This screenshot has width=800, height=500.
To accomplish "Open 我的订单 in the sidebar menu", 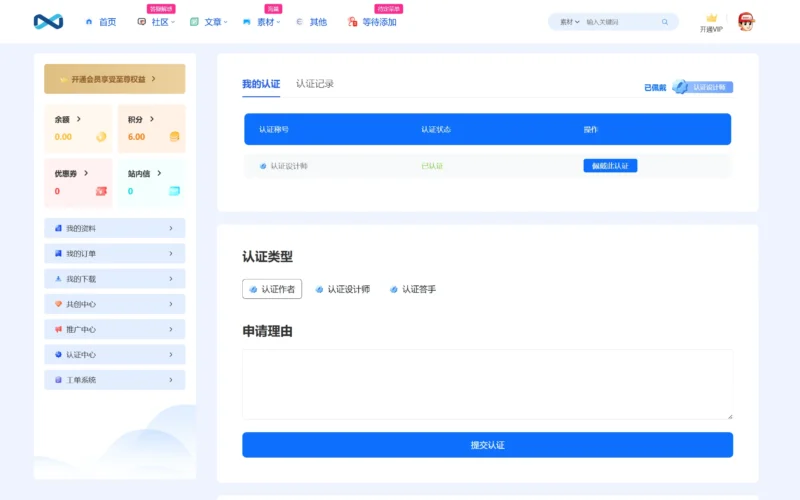I will coord(114,254).
